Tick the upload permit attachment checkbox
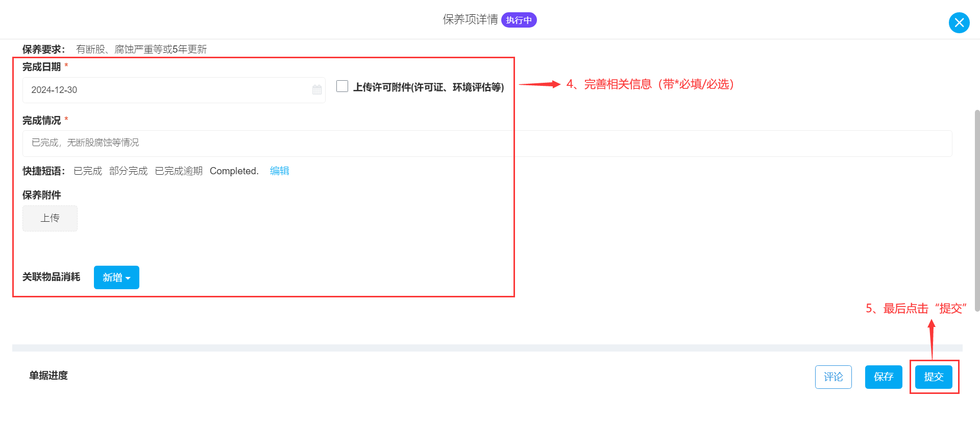The height and width of the screenshot is (443, 980). click(342, 86)
